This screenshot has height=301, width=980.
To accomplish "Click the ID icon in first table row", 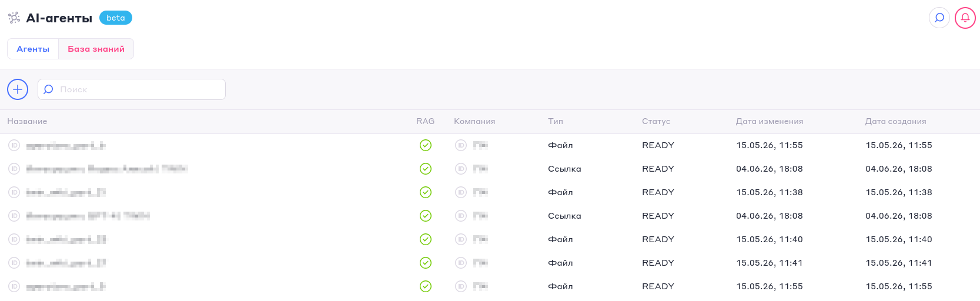I will point(14,145).
